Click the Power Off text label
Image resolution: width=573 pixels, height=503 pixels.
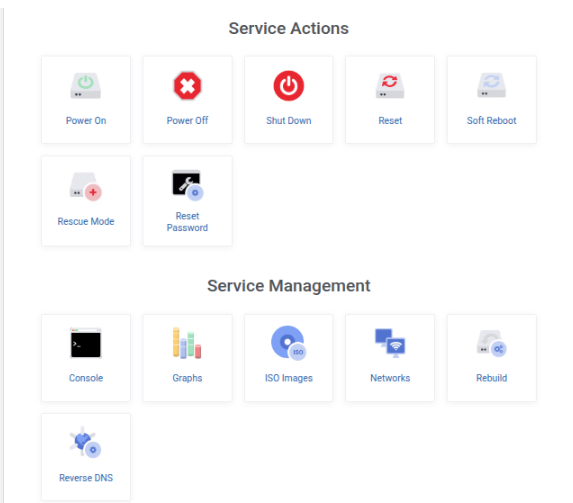click(x=187, y=121)
